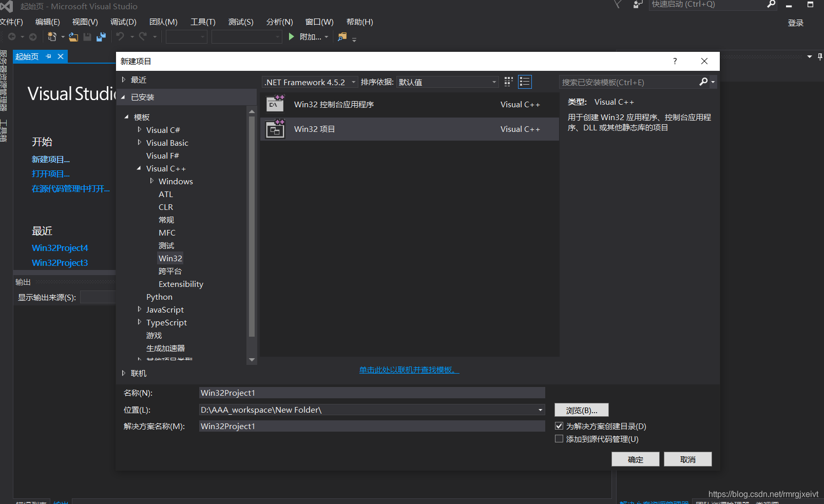The width and height of the screenshot is (824, 504).
Task: Click the Redo arrow toolbar icon
Action: click(x=143, y=37)
